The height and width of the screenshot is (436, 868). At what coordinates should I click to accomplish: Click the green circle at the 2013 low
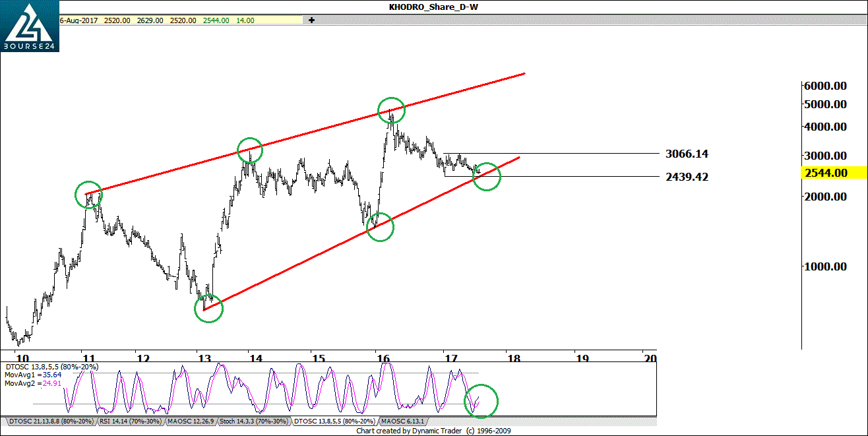coord(209,308)
